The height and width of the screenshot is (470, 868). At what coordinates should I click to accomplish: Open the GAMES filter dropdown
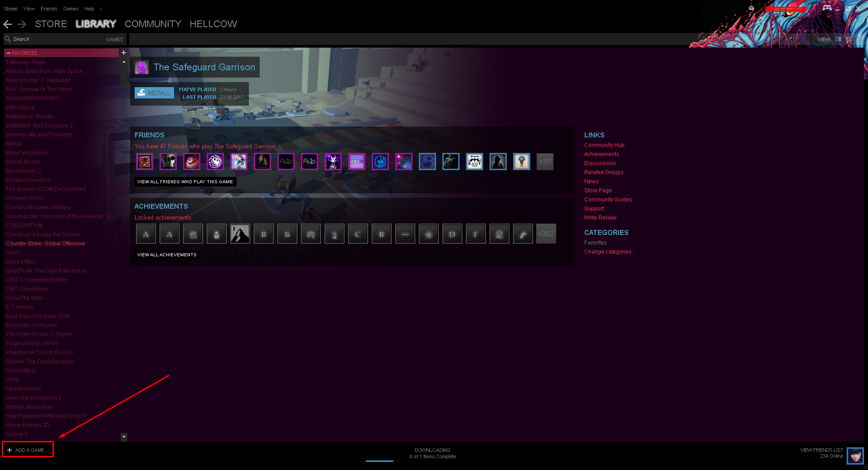114,39
